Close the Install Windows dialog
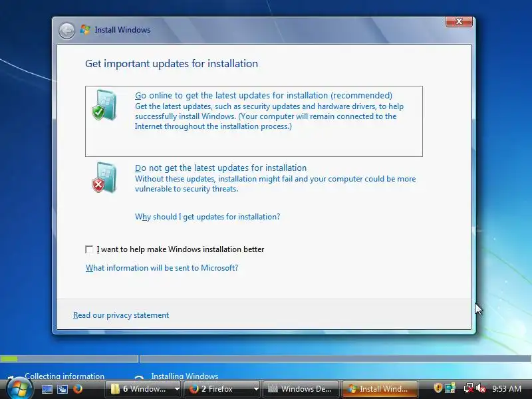The height and width of the screenshot is (399, 532). 459,21
